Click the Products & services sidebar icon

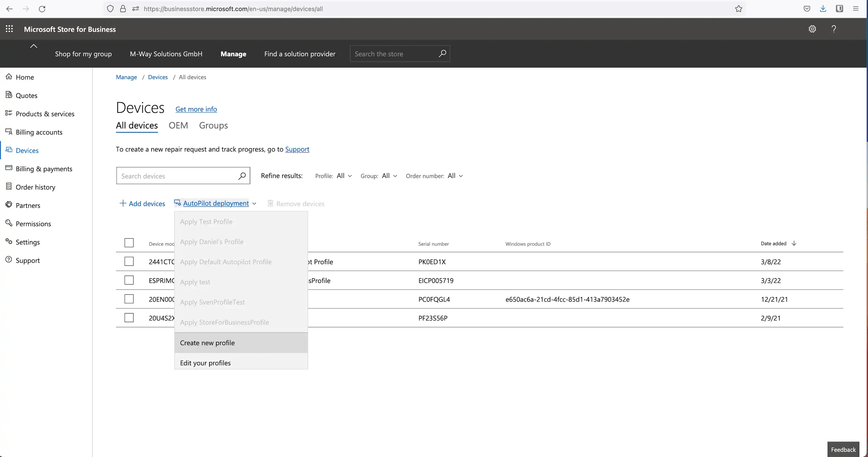point(9,113)
